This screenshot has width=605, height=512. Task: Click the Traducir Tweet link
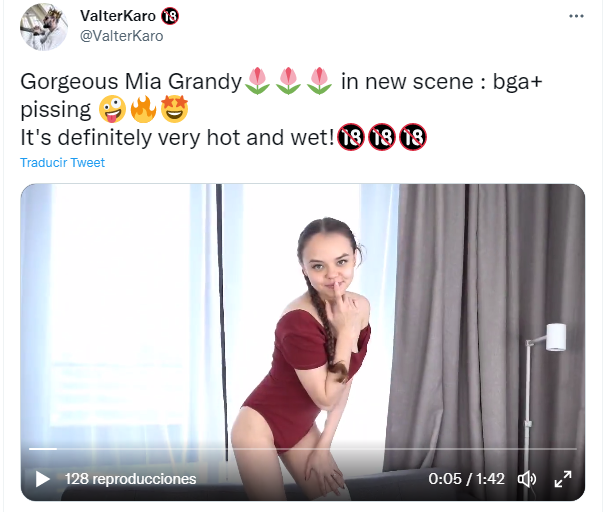[62, 163]
